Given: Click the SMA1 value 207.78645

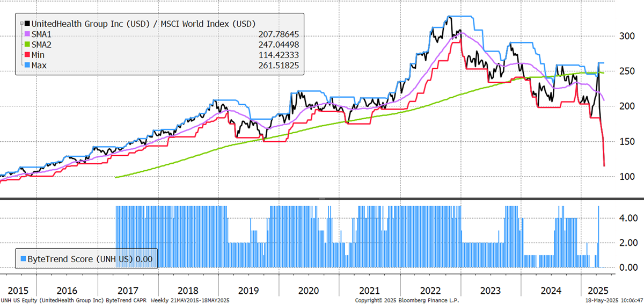Looking at the screenshot, I should coord(279,34).
